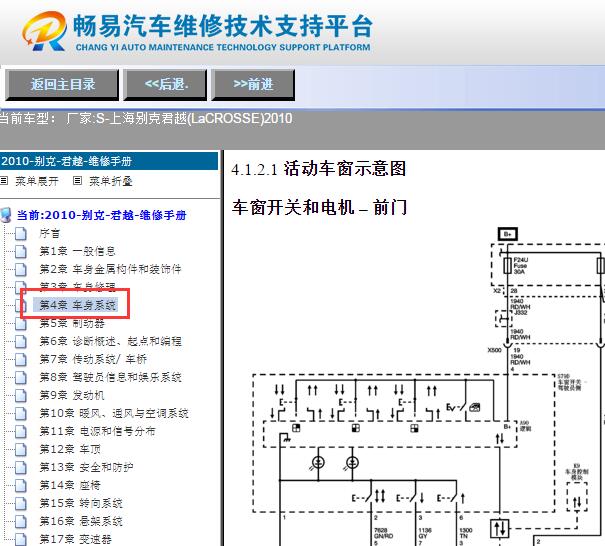This screenshot has height=546, width=605.
Task: Click the page icon next to 第16章
Action: 21,522
